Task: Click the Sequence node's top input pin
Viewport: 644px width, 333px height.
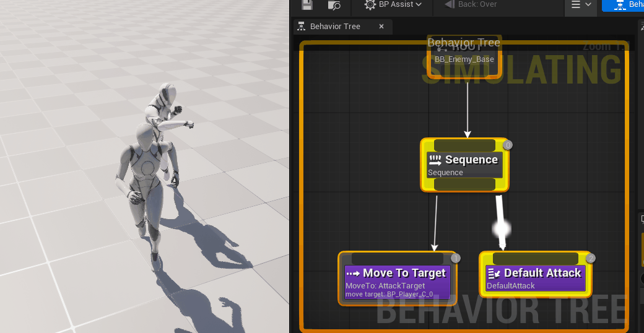Action: click(464, 145)
